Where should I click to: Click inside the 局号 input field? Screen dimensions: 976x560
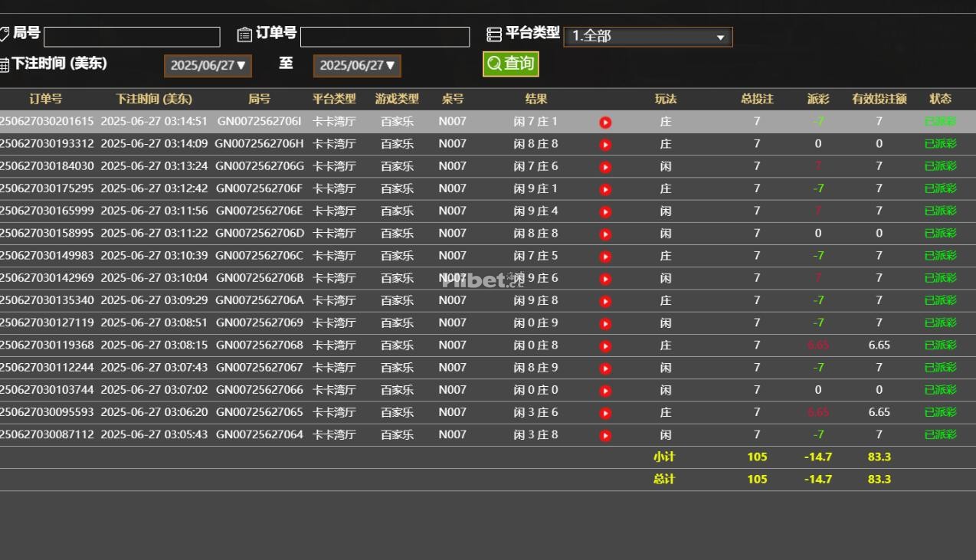(x=130, y=36)
